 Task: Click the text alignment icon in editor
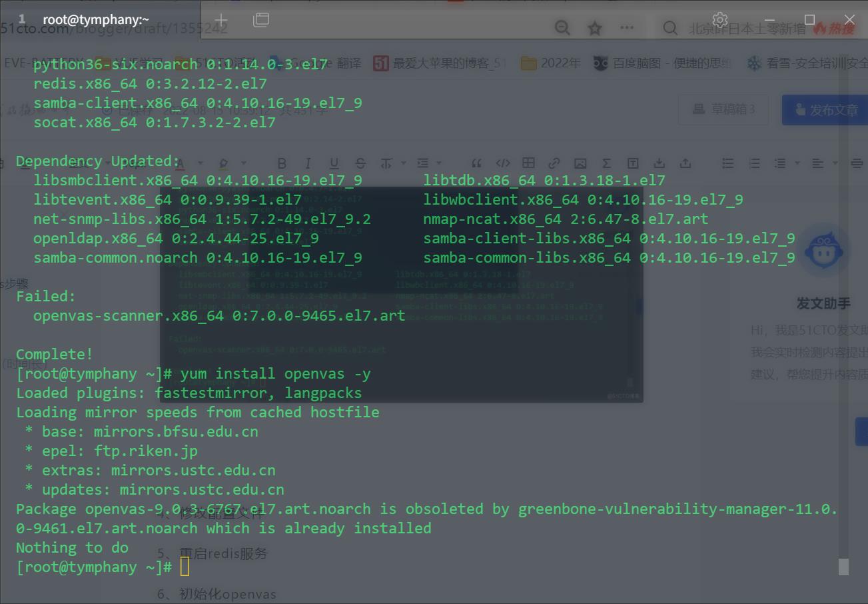(817, 163)
